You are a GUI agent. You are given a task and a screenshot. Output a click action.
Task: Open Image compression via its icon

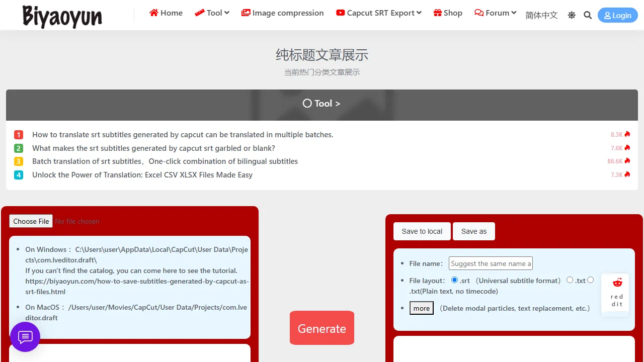(246, 13)
